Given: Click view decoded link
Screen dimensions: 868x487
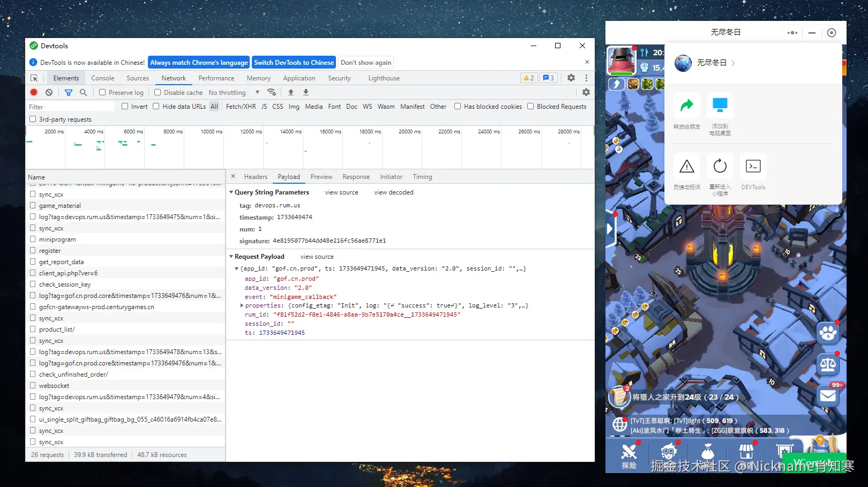Looking at the screenshot, I should (x=394, y=192).
